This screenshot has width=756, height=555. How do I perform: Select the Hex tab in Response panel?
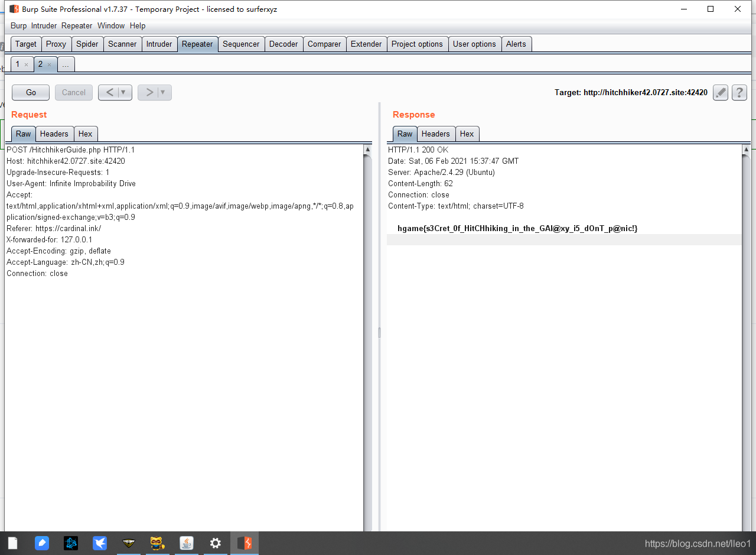point(467,134)
